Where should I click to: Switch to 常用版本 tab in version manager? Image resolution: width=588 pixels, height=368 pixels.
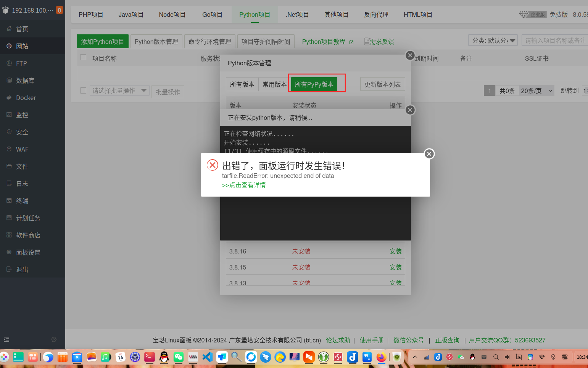coord(275,84)
